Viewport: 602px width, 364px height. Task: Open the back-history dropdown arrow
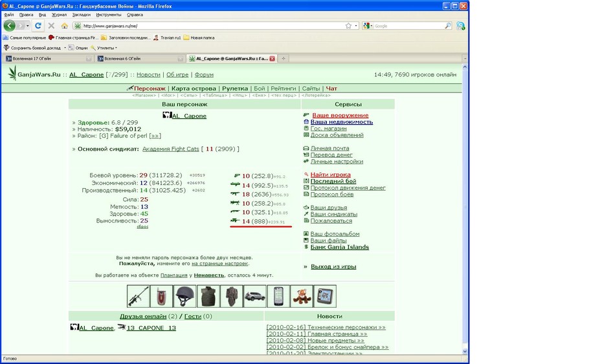coord(28,26)
